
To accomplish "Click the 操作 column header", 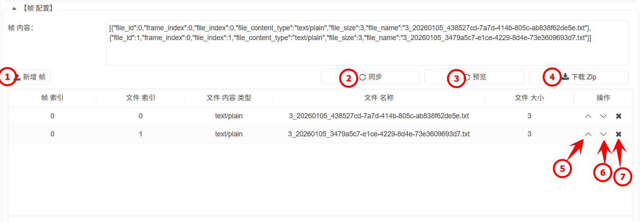I will tap(603, 98).
